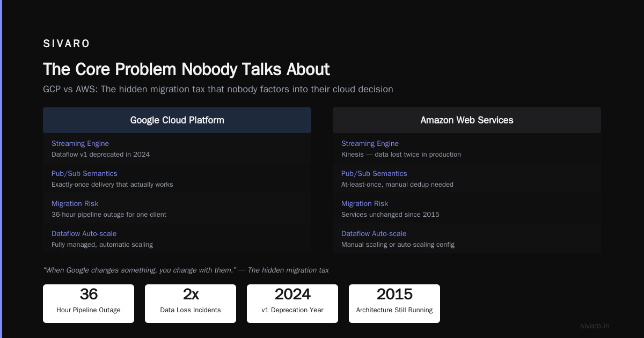The image size is (644, 338).
Task: Click 'Exactly-once delivery that actually works'
Action: coord(112,185)
